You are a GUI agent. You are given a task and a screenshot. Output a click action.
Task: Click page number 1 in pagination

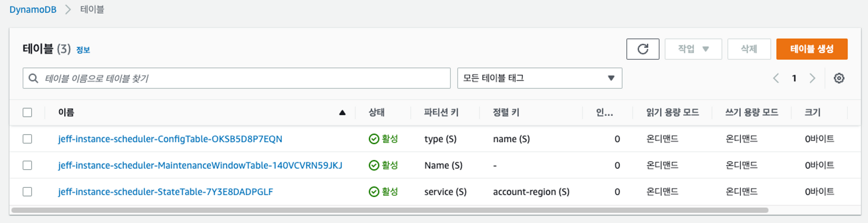(x=794, y=78)
